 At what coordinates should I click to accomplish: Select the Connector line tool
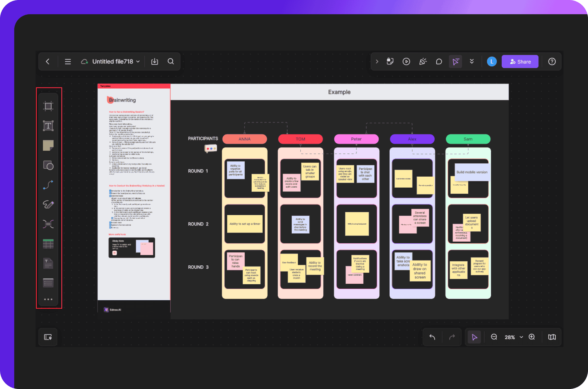[48, 185]
